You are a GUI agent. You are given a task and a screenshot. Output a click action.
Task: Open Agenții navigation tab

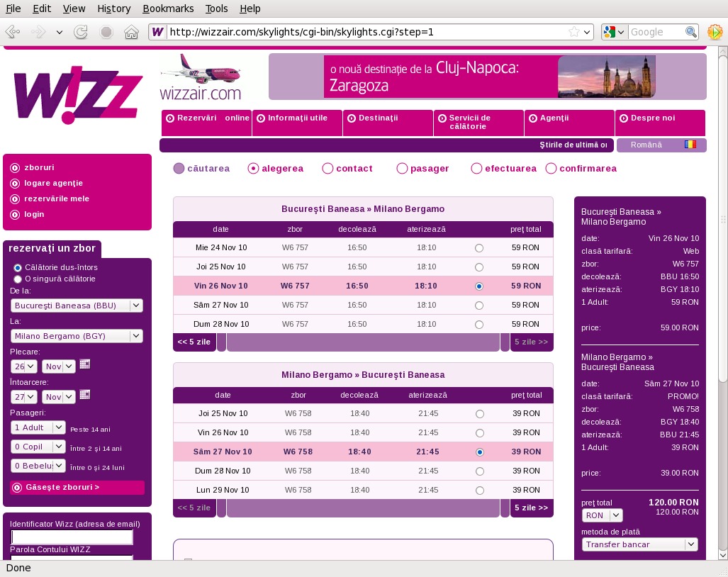pos(570,123)
